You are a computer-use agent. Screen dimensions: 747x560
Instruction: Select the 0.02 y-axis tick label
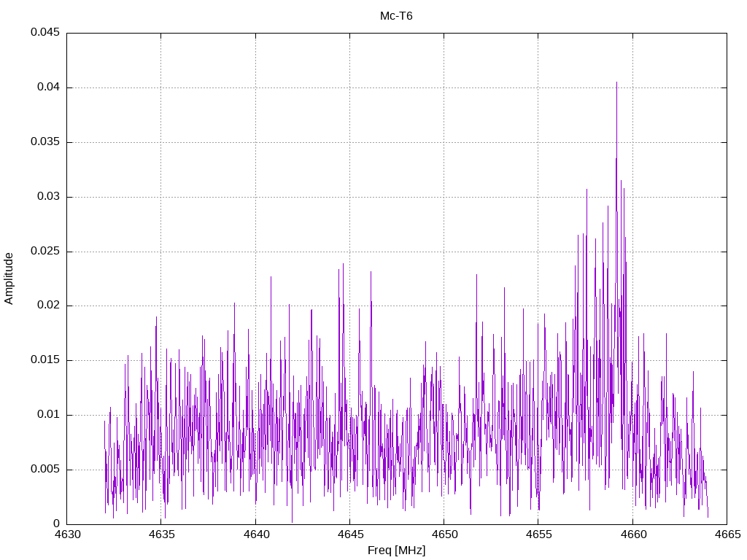tap(47, 306)
